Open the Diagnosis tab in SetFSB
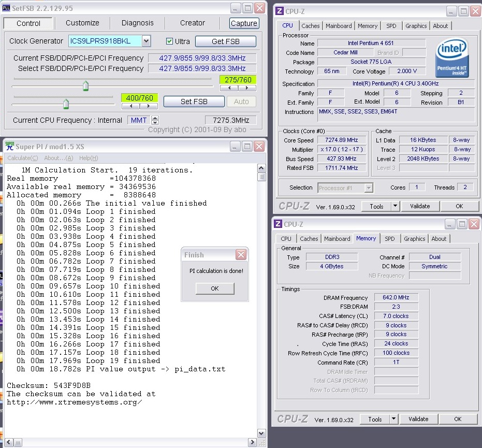The width and height of the screenshot is (482, 448). [x=137, y=23]
